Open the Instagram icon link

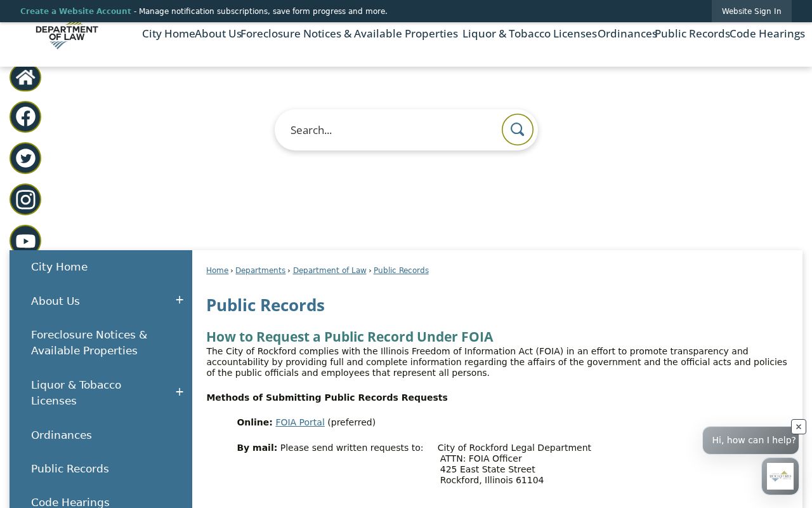(25, 199)
